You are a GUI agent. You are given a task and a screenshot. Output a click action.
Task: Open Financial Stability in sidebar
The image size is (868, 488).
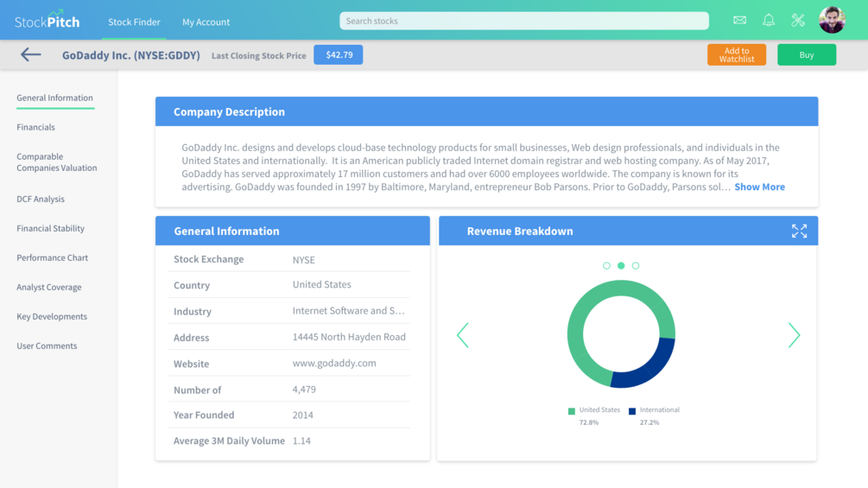point(50,229)
